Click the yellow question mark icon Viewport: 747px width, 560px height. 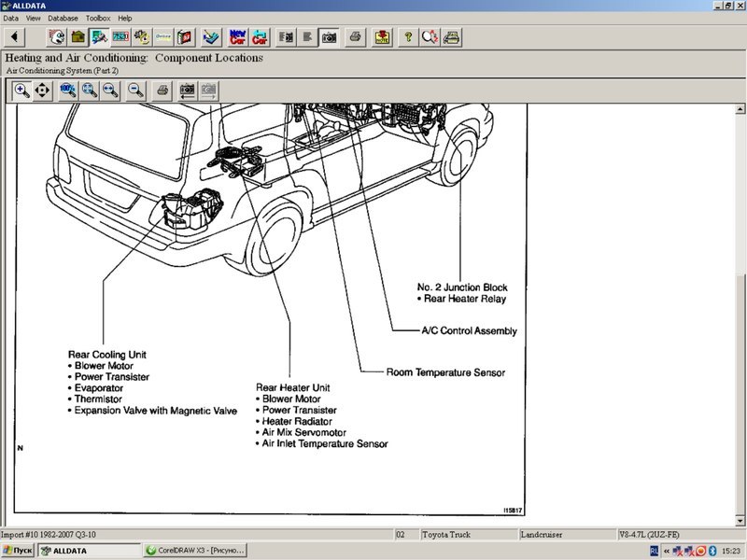click(408, 36)
